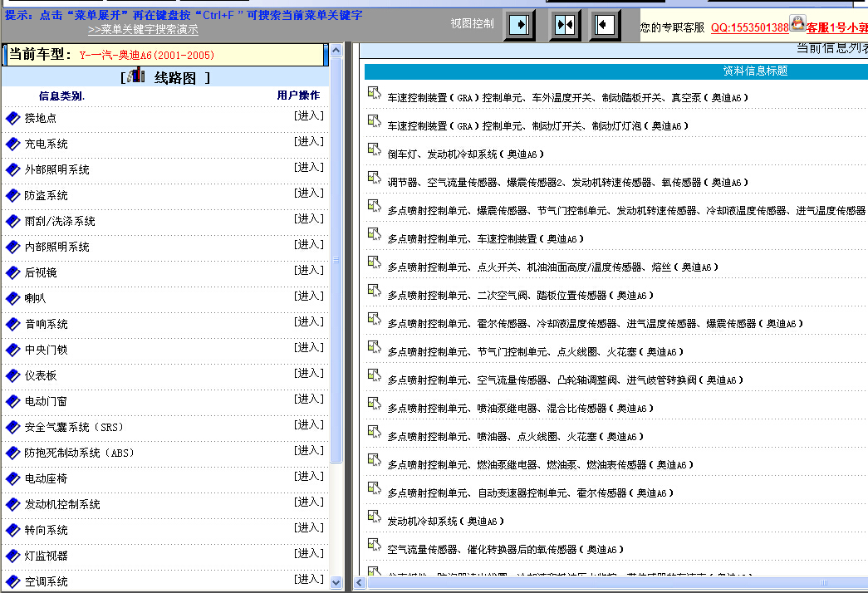Image resolution: width=868 pixels, height=593 pixels.
Task: Enter the 灯监视器 category via 进入
Action: [309, 553]
